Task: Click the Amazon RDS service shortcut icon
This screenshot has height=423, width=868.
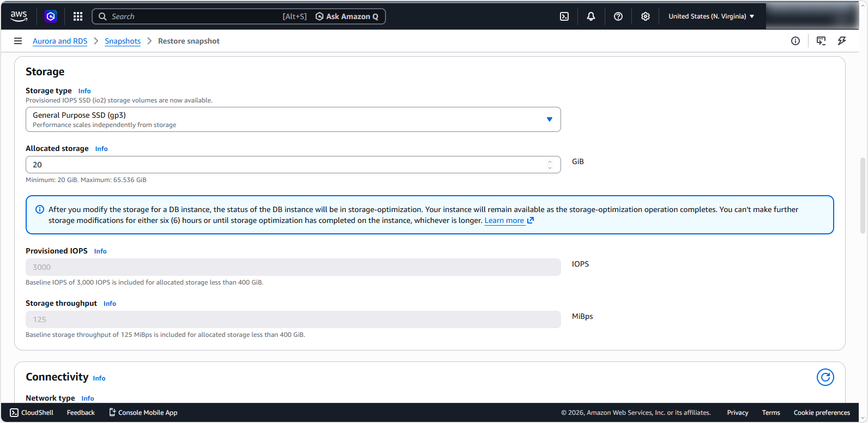Action: pos(51,16)
